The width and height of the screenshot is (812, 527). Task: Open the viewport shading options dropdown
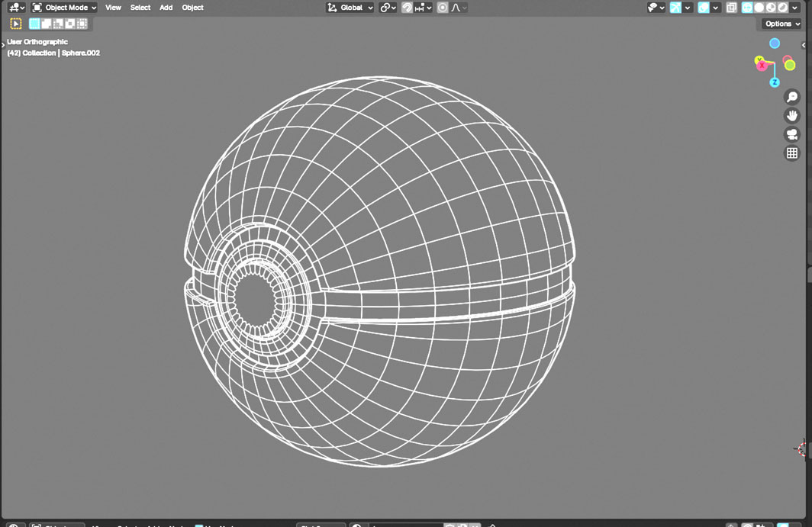[x=795, y=8]
